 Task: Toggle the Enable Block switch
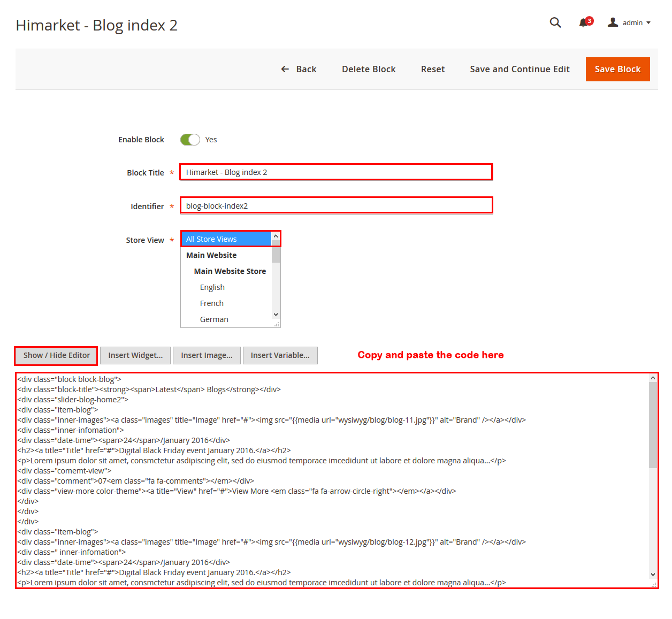tap(190, 140)
